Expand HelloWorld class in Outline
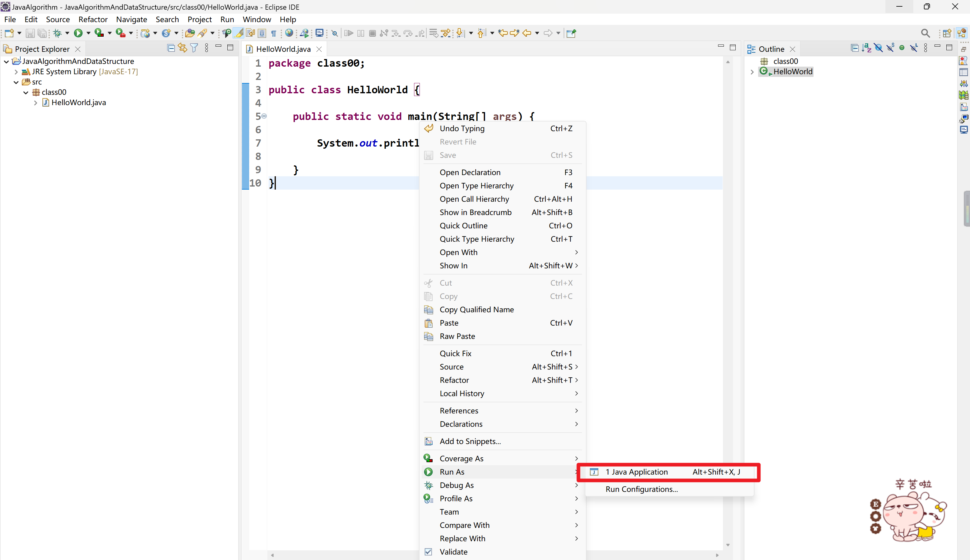 click(x=752, y=72)
